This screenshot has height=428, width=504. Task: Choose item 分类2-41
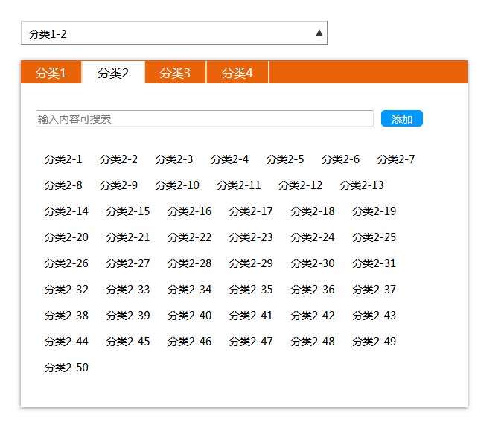coord(251,316)
